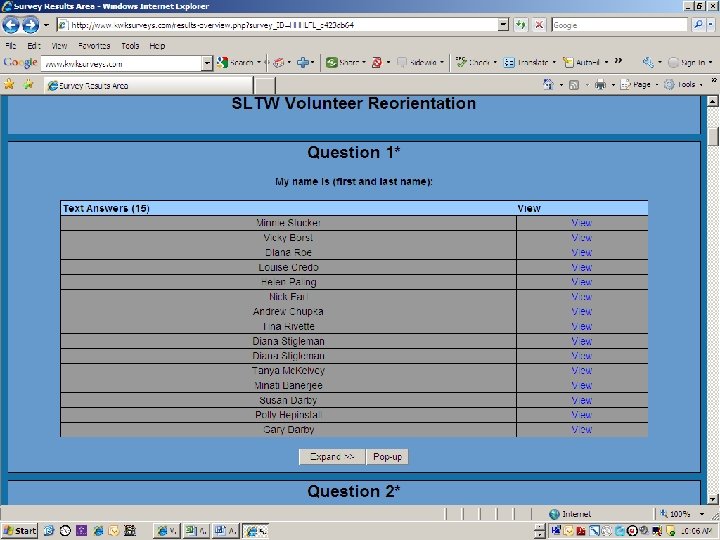Click in the Google search box at top right
720x540 pixels.
[619, 25]
